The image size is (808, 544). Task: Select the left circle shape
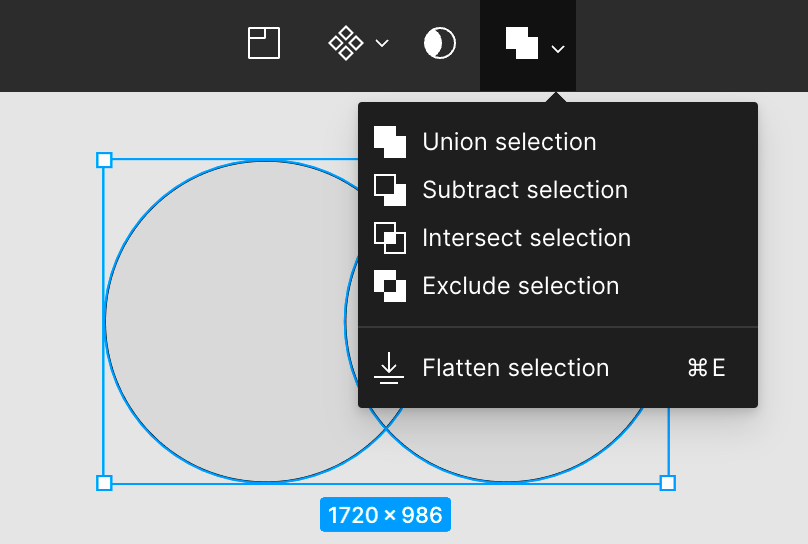(232, 321)
